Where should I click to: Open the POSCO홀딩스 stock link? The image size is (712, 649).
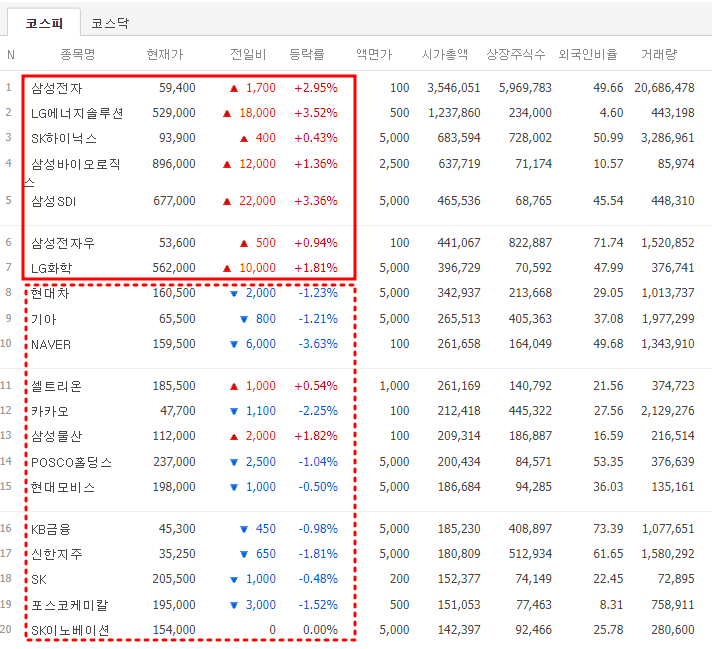click(71, 461)
